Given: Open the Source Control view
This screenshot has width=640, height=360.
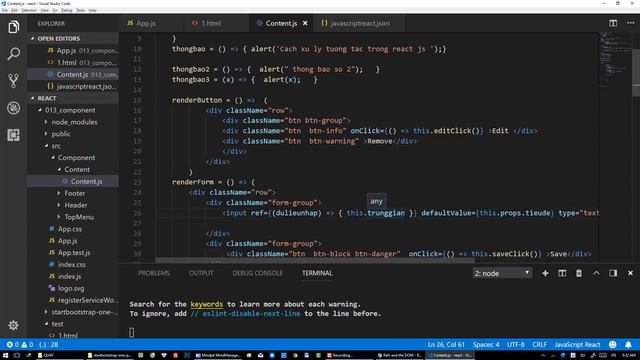Looking at the screenshot, I should (x=13, y=81).
